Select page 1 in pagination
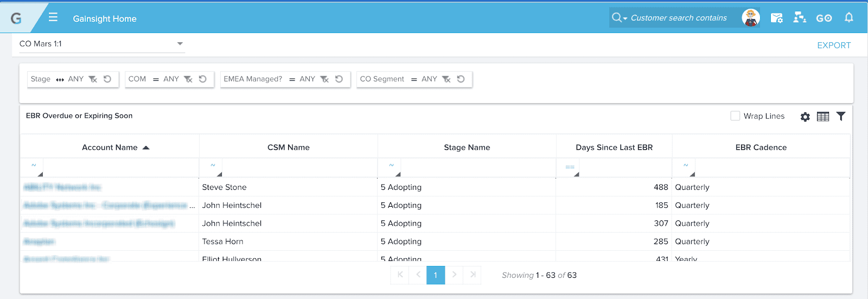This screenshot has height=299, width=868. click(x=436, y=275)
